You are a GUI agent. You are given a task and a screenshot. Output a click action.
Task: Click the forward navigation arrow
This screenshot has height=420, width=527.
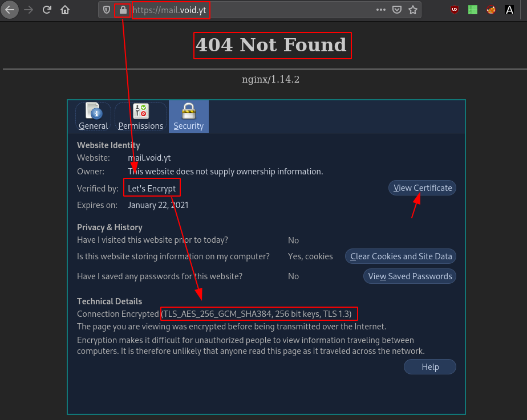(29, 10)
